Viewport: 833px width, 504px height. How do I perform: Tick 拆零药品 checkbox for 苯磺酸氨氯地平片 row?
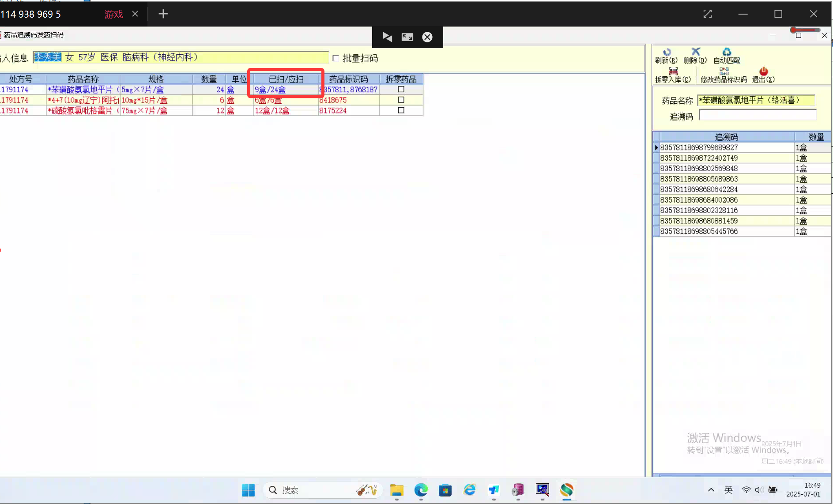(x=401, y=89)
